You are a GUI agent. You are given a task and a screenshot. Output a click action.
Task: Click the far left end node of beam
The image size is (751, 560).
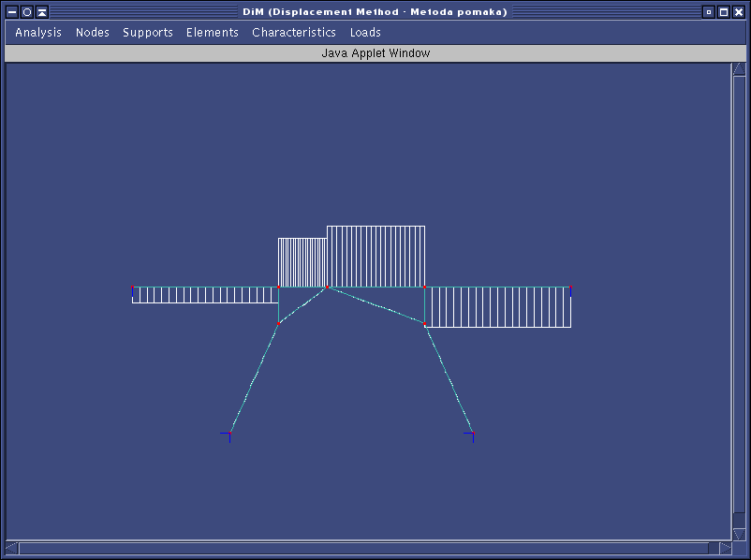pyautogui.click(x=132, y=287)
